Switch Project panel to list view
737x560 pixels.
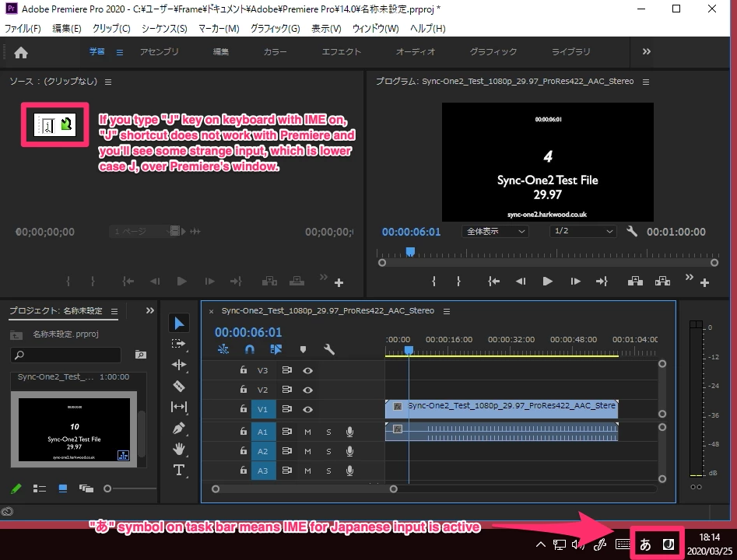[x=40, y=488]
